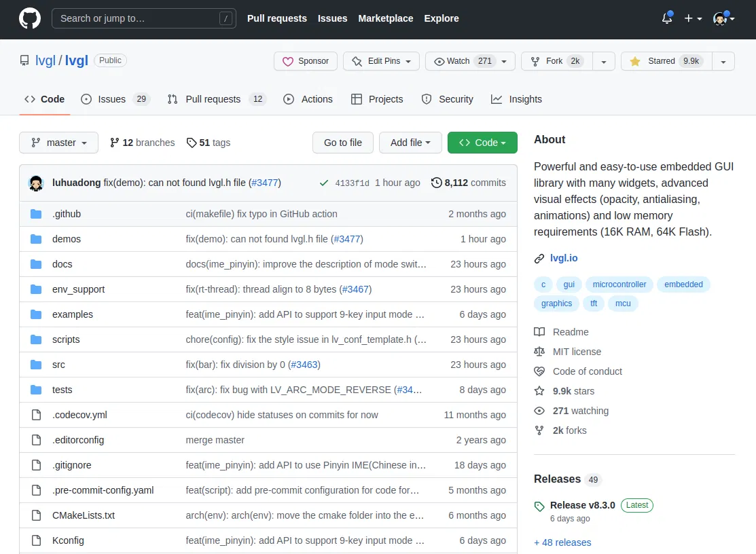
Task: Open Issues in top navigation
Action: click(x=332, y=18)
